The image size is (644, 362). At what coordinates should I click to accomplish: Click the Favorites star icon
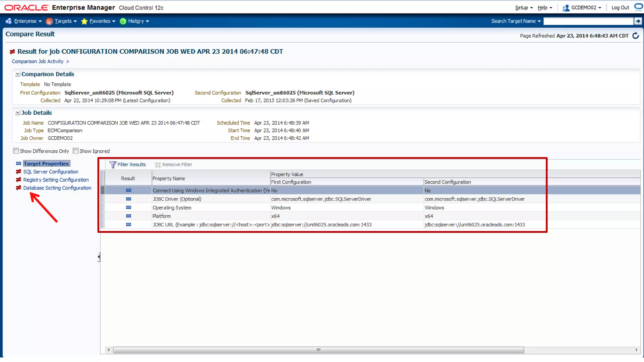[84, 21]
